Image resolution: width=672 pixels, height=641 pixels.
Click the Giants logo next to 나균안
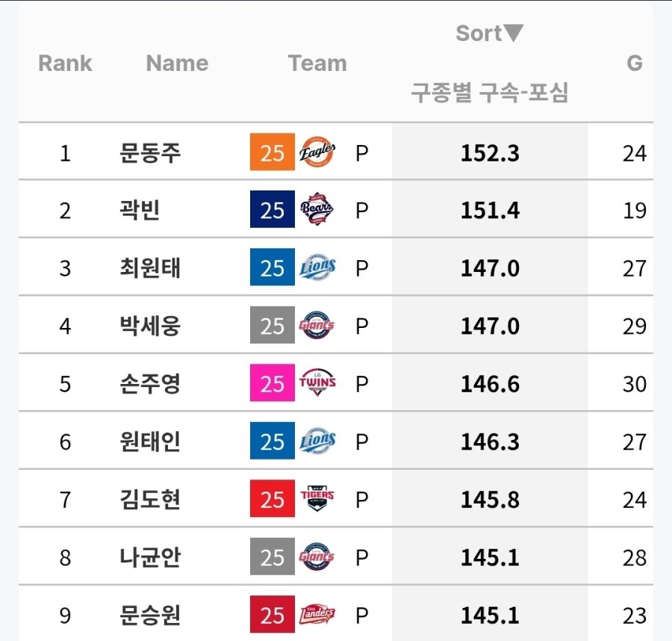pyautogui.click(x=317, y=557)
